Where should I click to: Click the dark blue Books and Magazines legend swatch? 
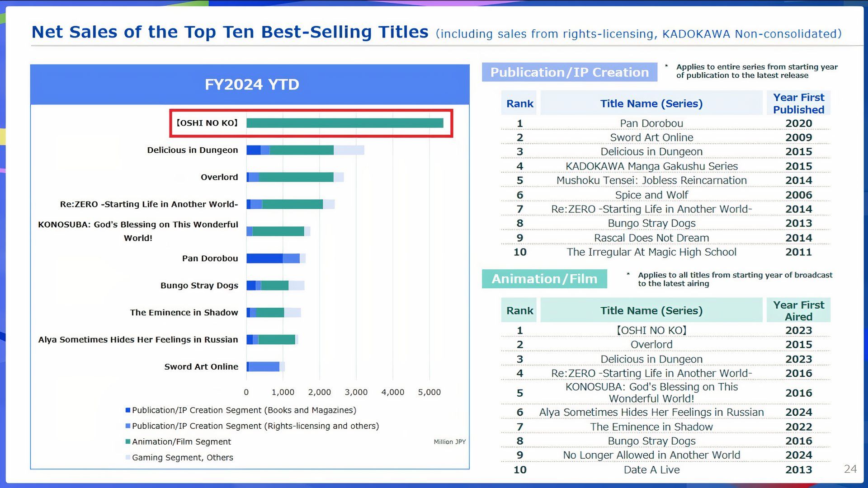coord(128,410)
